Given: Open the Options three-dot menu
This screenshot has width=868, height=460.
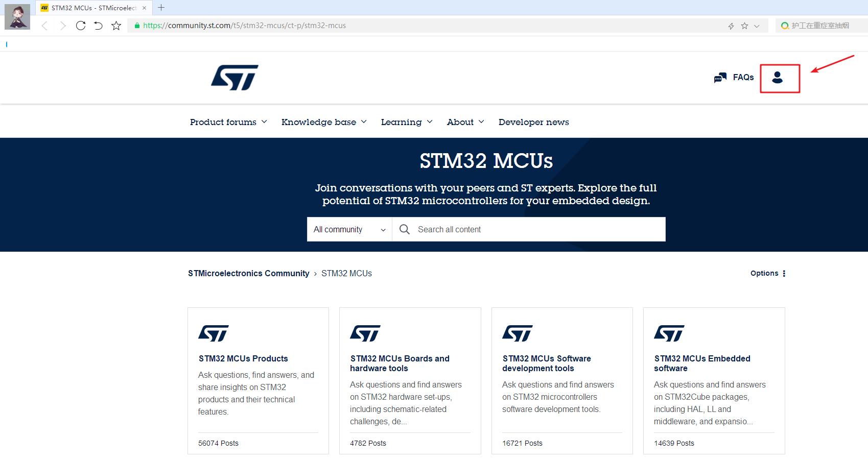Looking at the screenshot, I should point(784,274).
